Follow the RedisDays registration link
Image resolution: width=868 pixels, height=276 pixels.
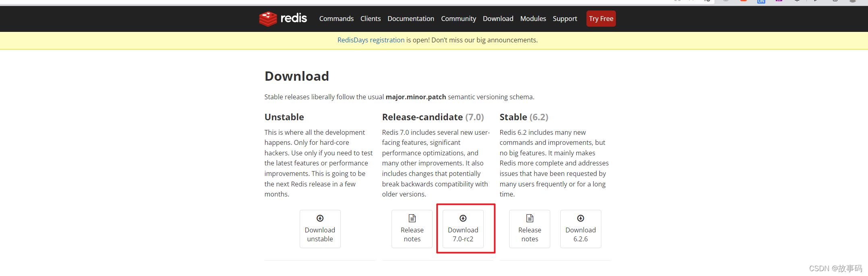coord(371,40)
